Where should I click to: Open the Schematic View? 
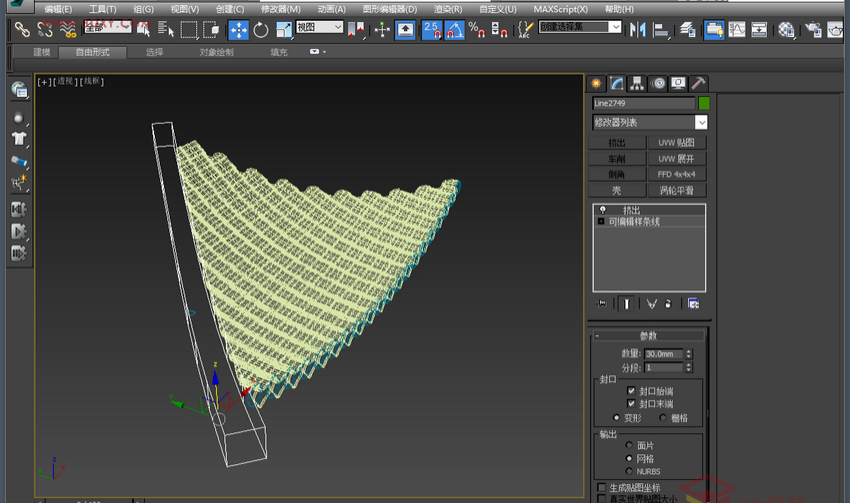(759, 29)
